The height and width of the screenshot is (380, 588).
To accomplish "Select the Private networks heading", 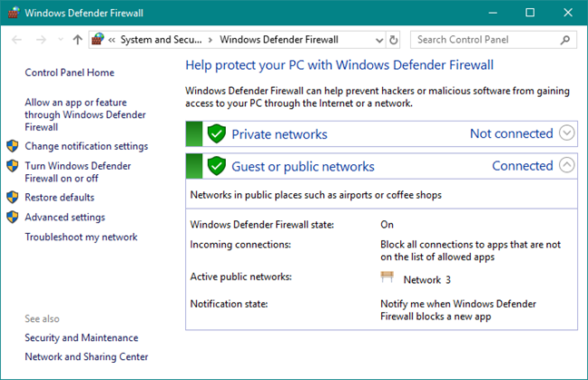I will click(x=279, y=134).
